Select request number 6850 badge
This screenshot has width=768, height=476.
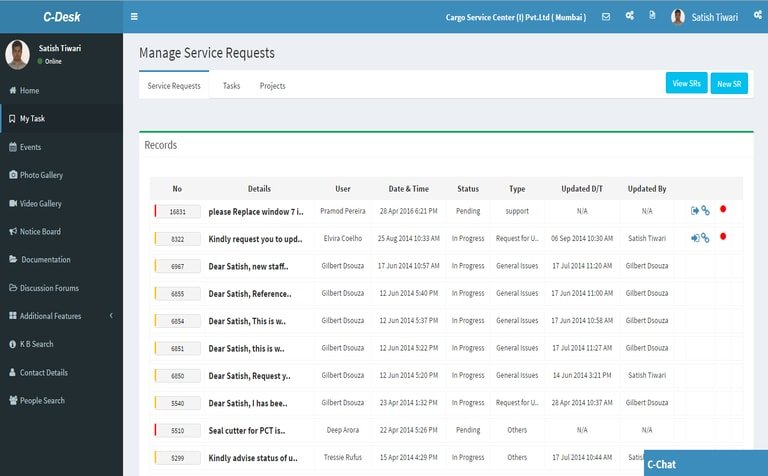177,376
